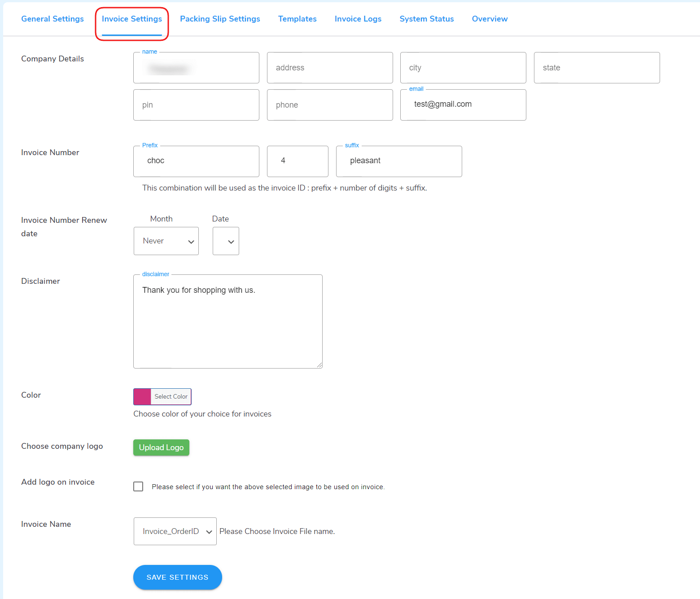Open the System Status tab
Image resolution: width=700 pixels, height=599 pixels.
point(426,19)
